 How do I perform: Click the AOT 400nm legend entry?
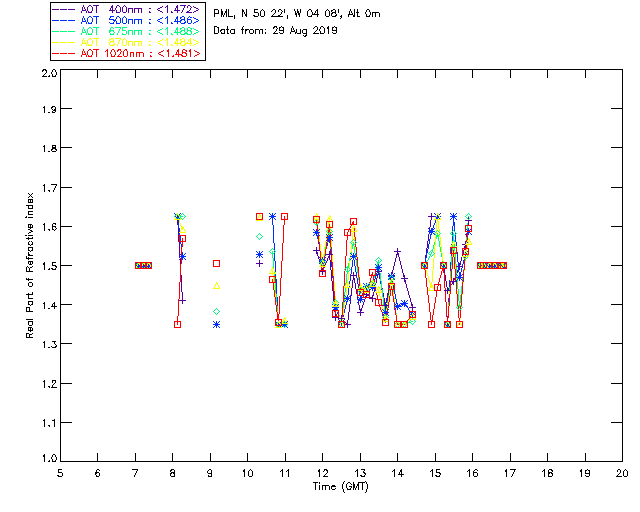click(x=126, y=9)
